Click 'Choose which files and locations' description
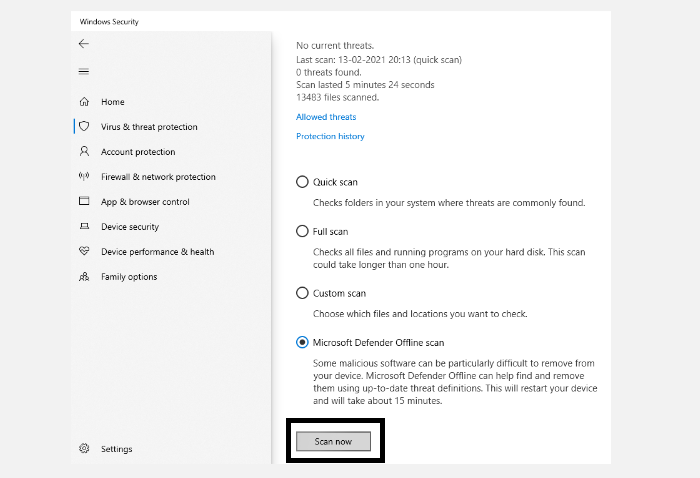 click(x=420, y=314)
